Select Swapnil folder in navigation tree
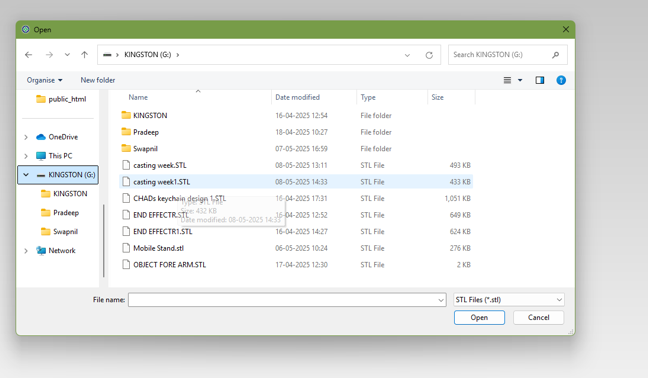The height and width of the screenshot is (378, 648). (60, 232)
